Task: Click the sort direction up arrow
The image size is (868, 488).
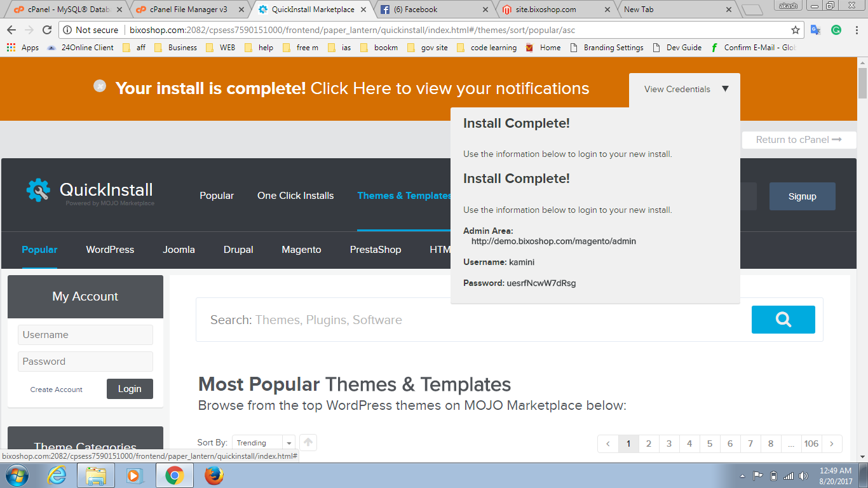Action: coord(308,442)
